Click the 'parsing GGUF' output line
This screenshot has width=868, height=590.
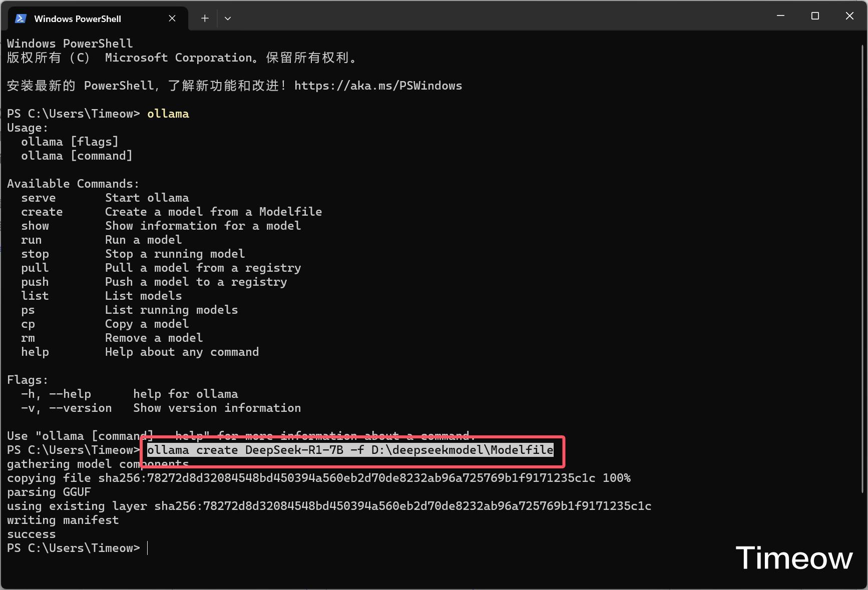click(49, 492)
